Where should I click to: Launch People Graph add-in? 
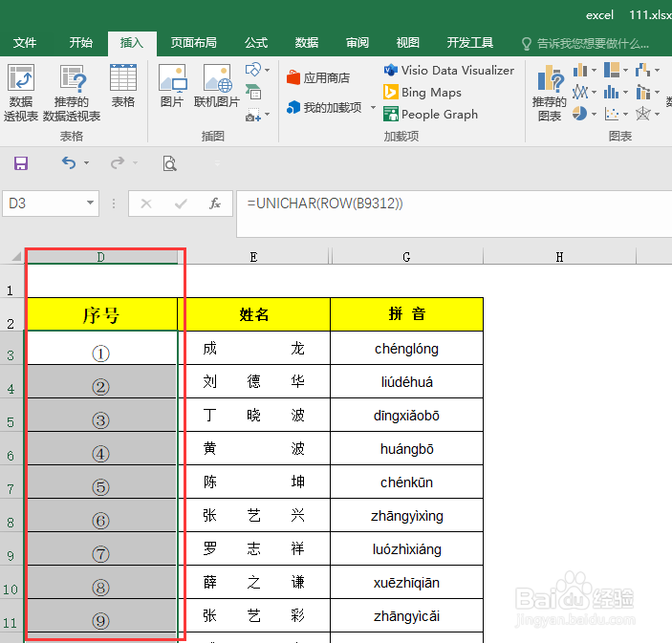pos(431,115)
